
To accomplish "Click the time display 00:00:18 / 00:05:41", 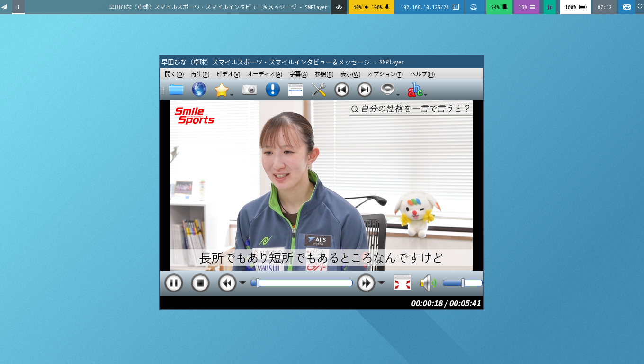I will point(446,303).
